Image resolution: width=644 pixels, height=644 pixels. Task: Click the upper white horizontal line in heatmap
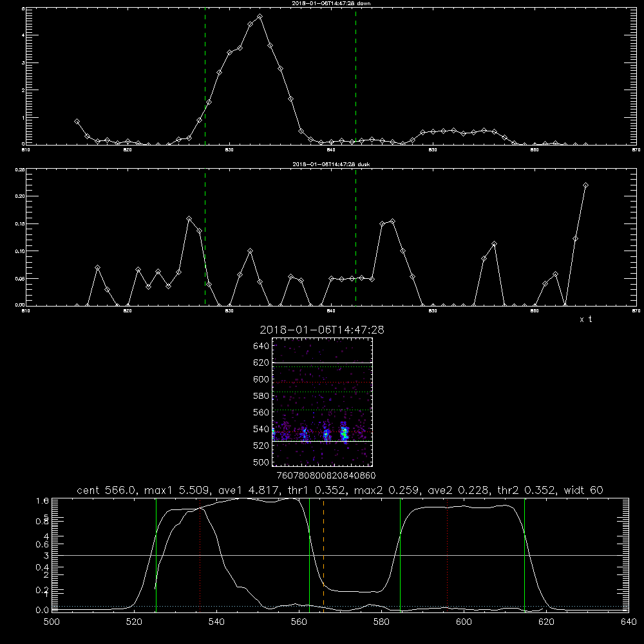tap(322, 363)
